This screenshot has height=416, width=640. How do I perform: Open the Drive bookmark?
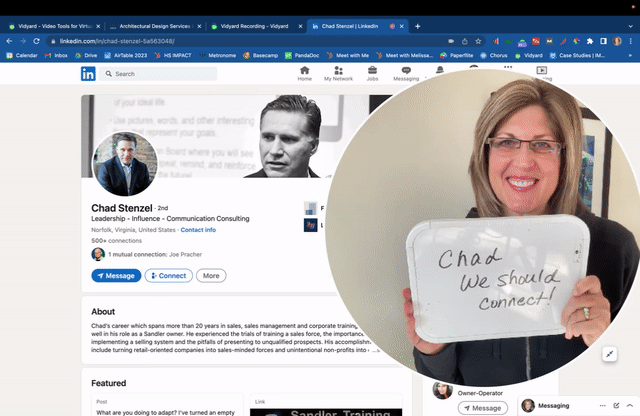[x=86, y=56]
